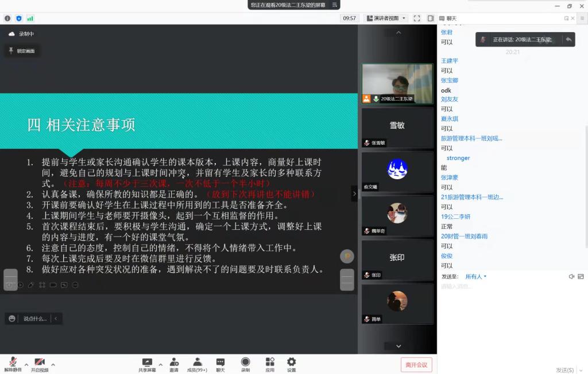Open the Settings gear icon
Image resolution: width=588 pixels, height=374 pixels.
(x=291, y=362)
